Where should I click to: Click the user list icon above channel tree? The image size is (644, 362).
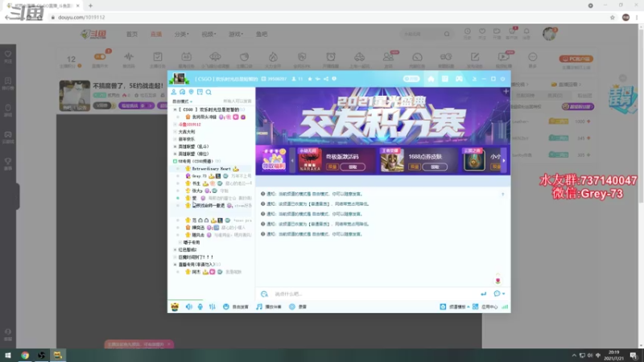(174, 92)
